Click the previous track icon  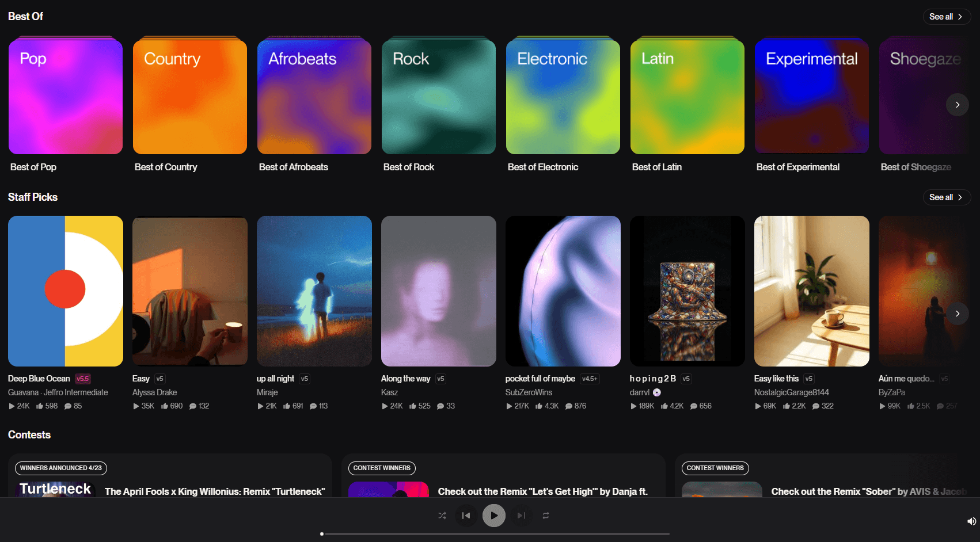pos(466,516)
